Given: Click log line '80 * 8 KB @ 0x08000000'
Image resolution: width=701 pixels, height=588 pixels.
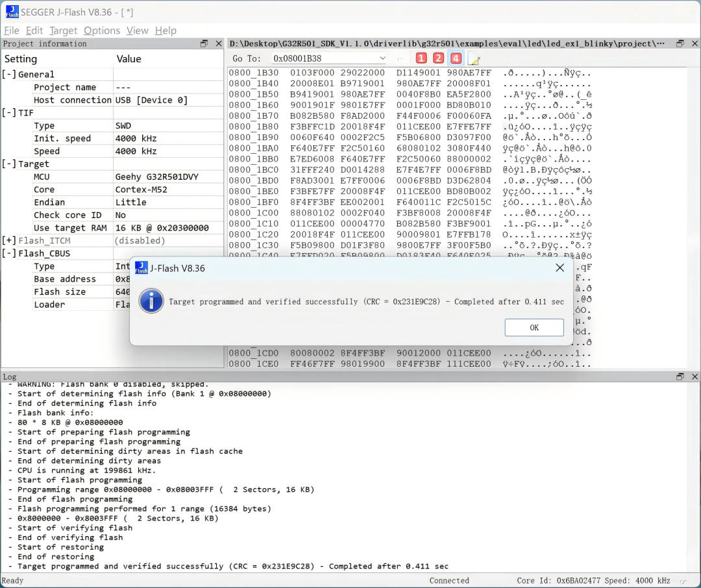Looking at the screenshot, I should click(66, 422).
